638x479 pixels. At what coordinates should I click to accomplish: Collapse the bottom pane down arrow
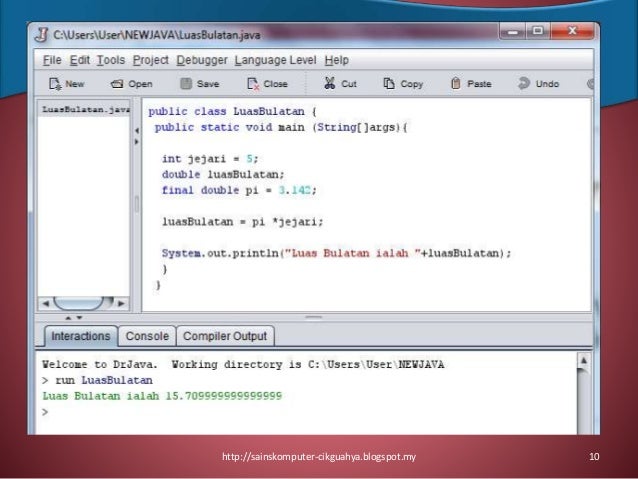(x=79, y=317)
